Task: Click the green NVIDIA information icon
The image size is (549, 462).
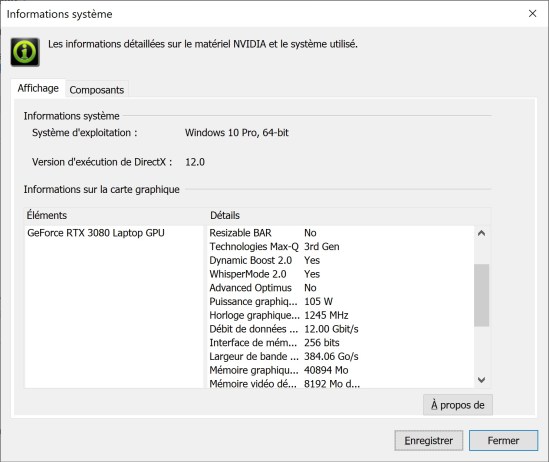Action: (25, 52)
